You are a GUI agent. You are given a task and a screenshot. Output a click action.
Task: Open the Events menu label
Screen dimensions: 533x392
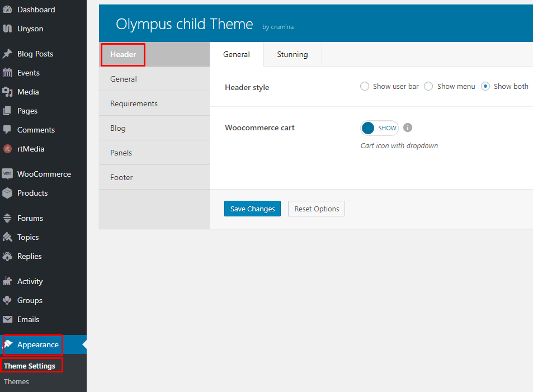[28, 73]
